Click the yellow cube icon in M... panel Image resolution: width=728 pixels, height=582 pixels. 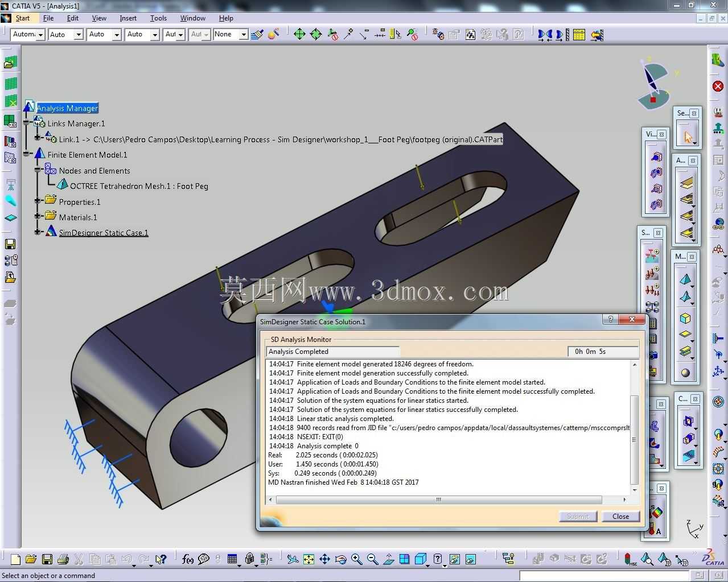685,318
